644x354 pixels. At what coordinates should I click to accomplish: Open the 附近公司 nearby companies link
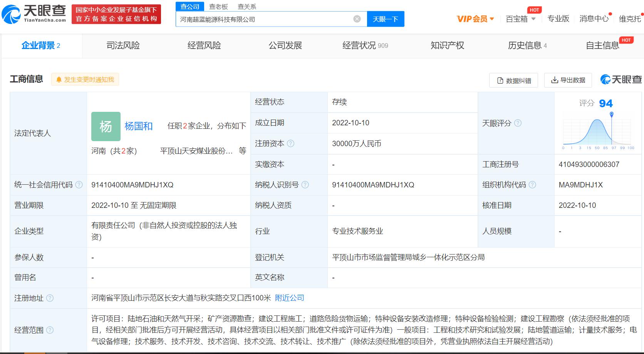pos(290,298)
